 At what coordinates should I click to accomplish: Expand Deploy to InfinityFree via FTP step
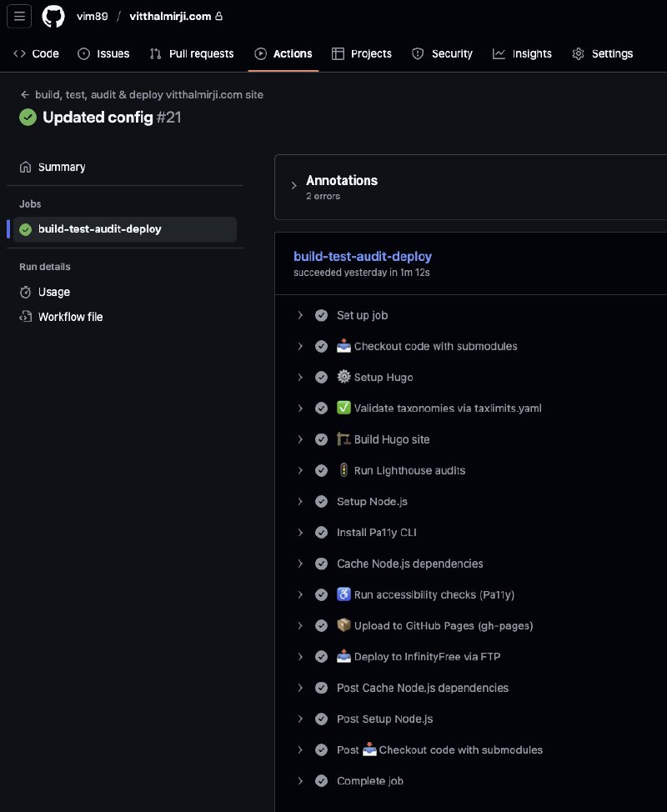[300, 657]
